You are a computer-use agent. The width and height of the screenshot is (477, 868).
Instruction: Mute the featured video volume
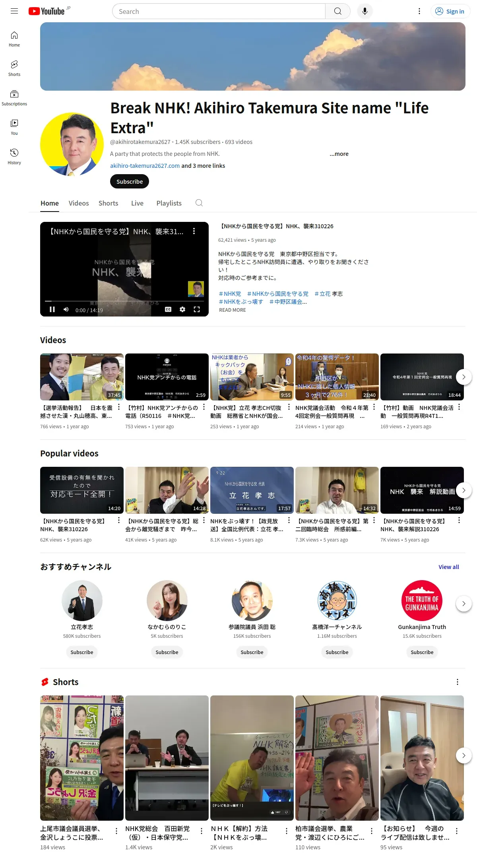(66, 309)
